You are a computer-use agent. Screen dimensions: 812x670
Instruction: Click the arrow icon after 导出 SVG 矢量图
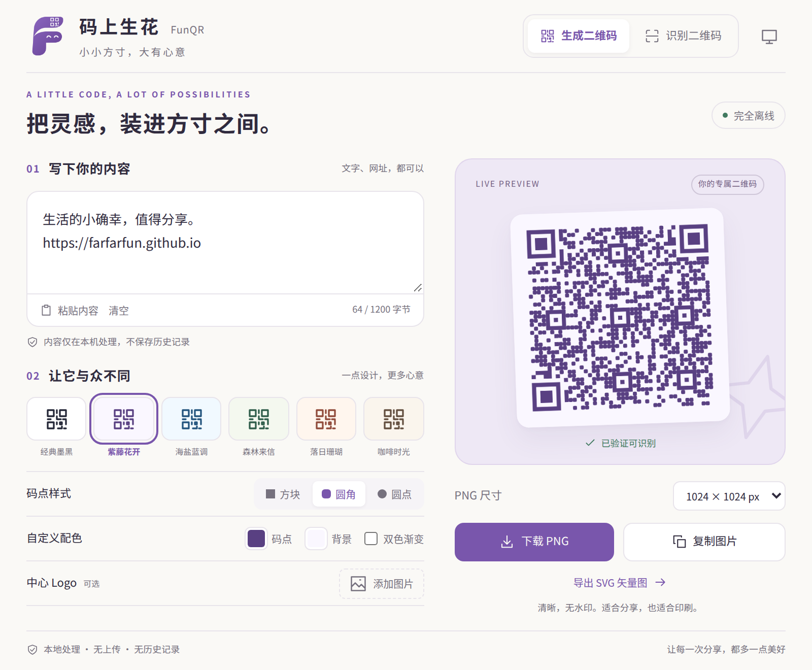coord(660,582)
